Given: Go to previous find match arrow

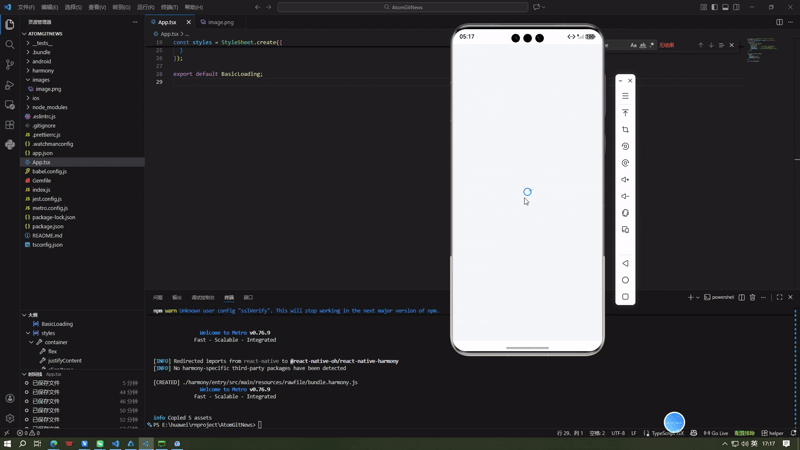Looking at the screenshot, I should (701, 45).
